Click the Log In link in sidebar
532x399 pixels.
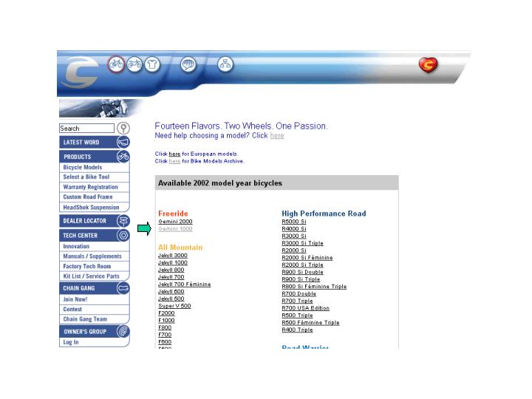click(71, 342)
